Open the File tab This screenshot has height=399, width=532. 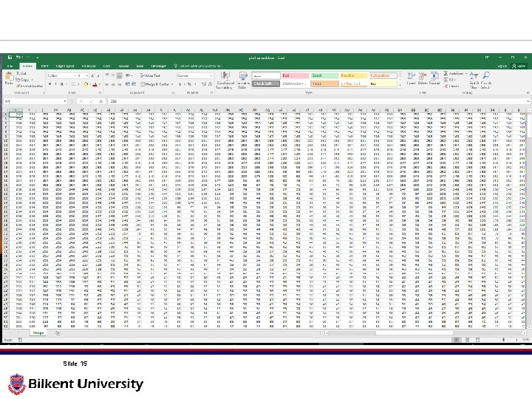click(10, 66)
